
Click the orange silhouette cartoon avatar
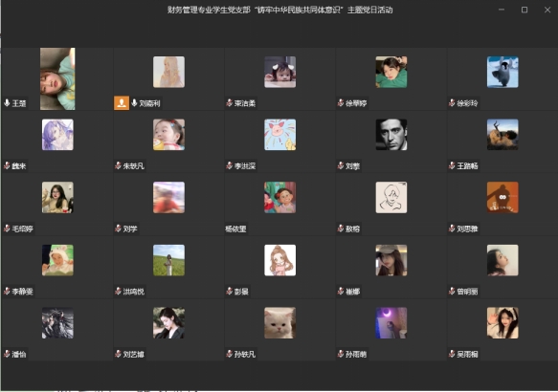502,197
